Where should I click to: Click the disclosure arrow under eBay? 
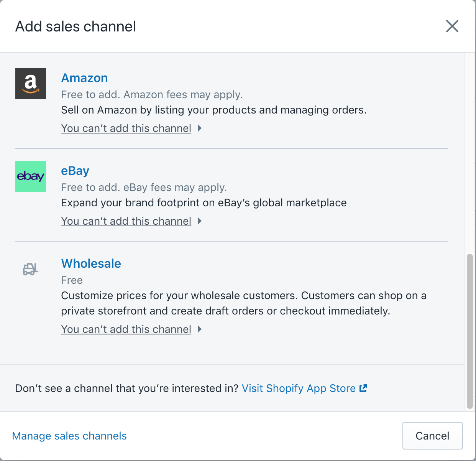(x=200, y=221)
